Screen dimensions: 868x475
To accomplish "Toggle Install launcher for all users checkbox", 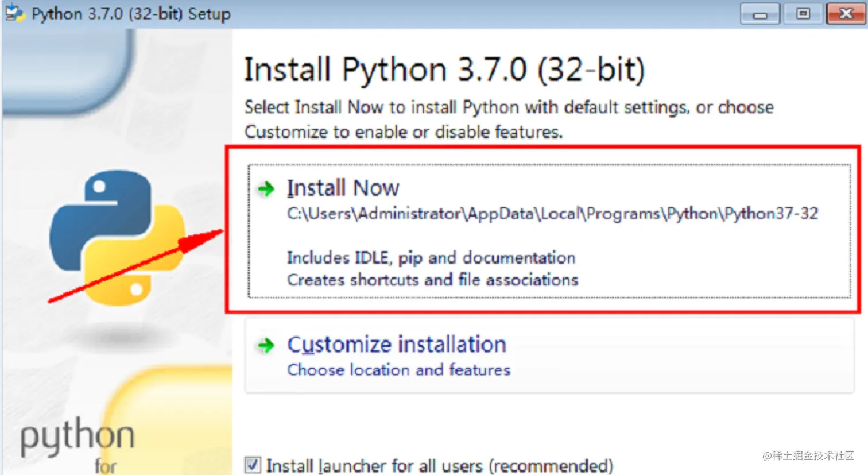I will [x=253, y=465].
